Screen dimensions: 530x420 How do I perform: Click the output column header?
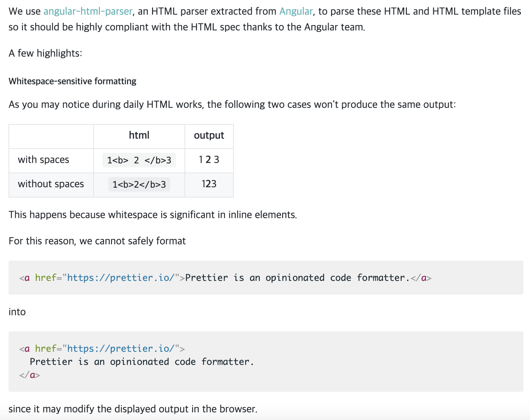click(x=209, y=136)
